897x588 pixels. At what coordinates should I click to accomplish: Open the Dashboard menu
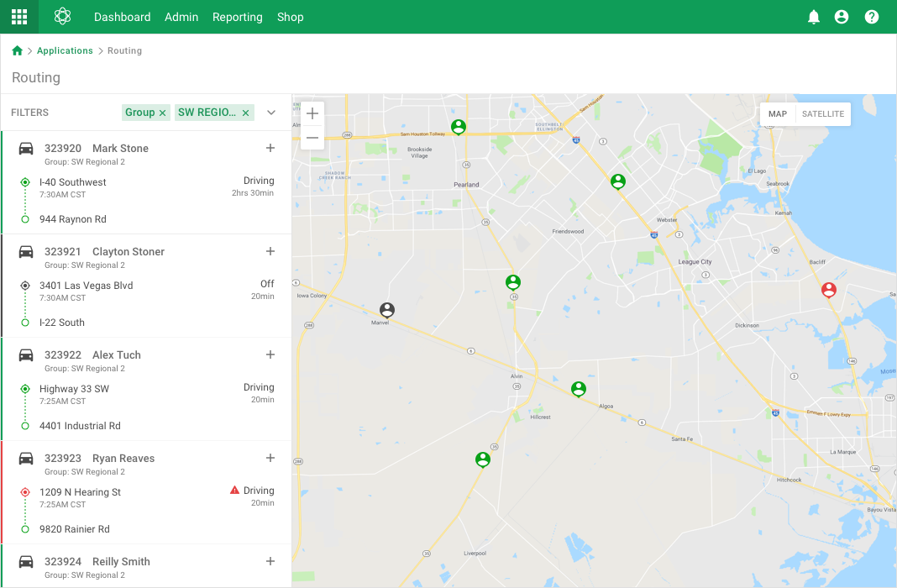pos(123,17)
